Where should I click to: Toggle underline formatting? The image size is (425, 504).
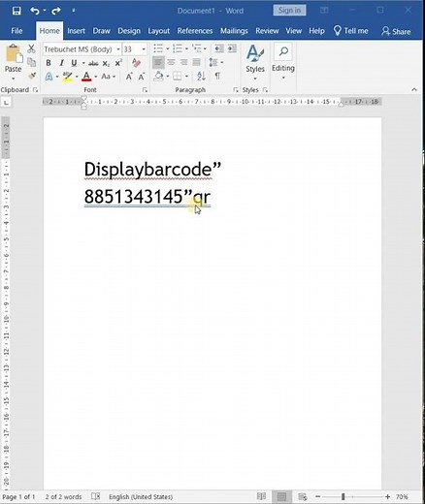pyautogui.click(x=74, y=63)
